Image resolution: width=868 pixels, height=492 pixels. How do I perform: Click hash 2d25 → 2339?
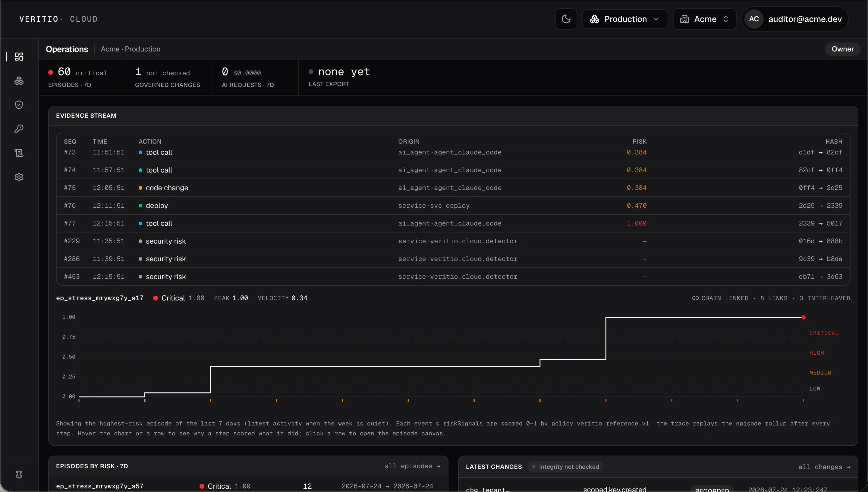tap(820, 205)
